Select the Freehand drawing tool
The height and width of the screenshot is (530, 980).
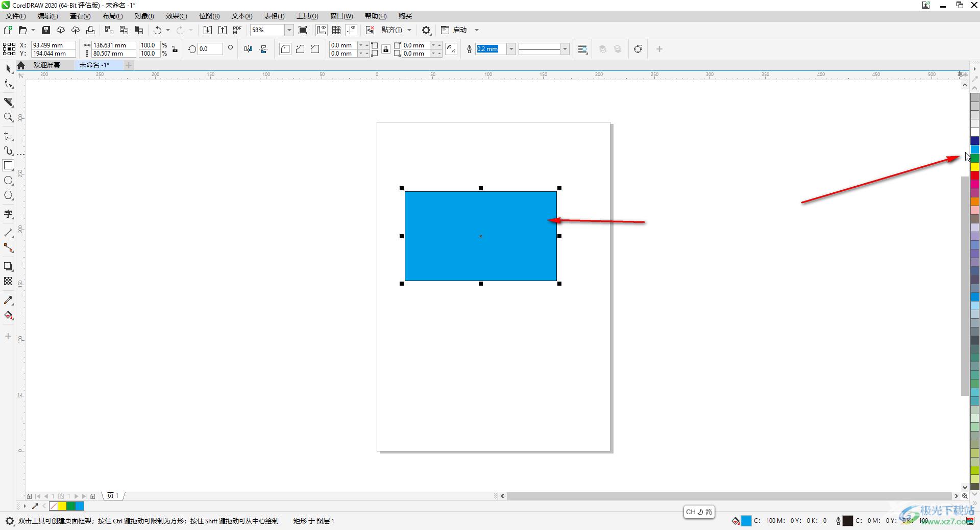tap(8, 136)
